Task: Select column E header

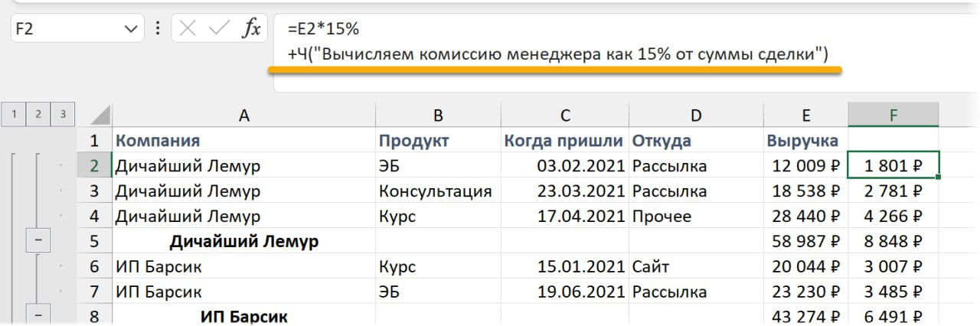Action: (805, 116)
